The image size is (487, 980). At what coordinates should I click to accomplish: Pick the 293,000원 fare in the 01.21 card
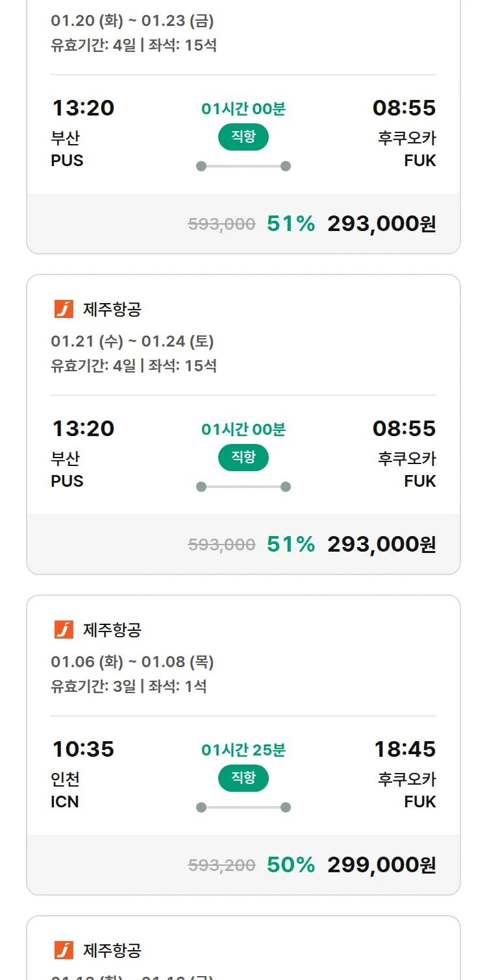[381, 545]
